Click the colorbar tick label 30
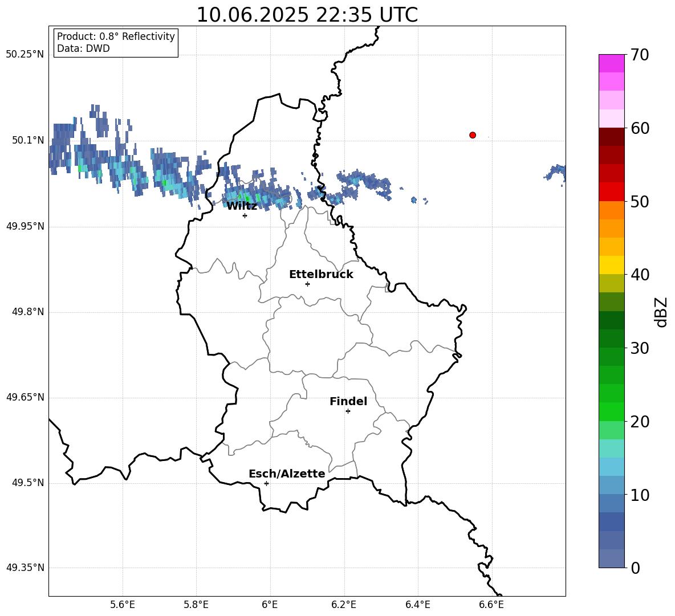675x616 pixels. click(640, 348)
